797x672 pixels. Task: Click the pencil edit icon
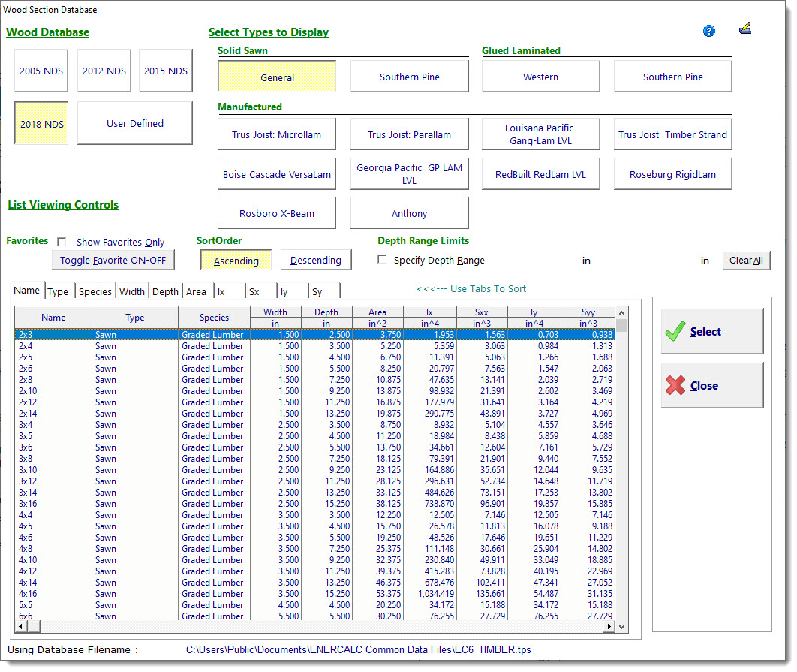point(745,29)
